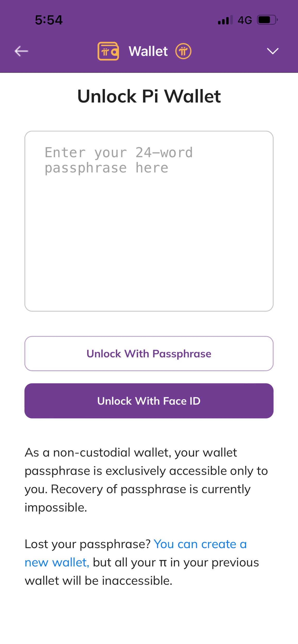Viewport: 298px width, 644px height.
Task: Tap the battery icon in status bar
Action: click(267, 20)
